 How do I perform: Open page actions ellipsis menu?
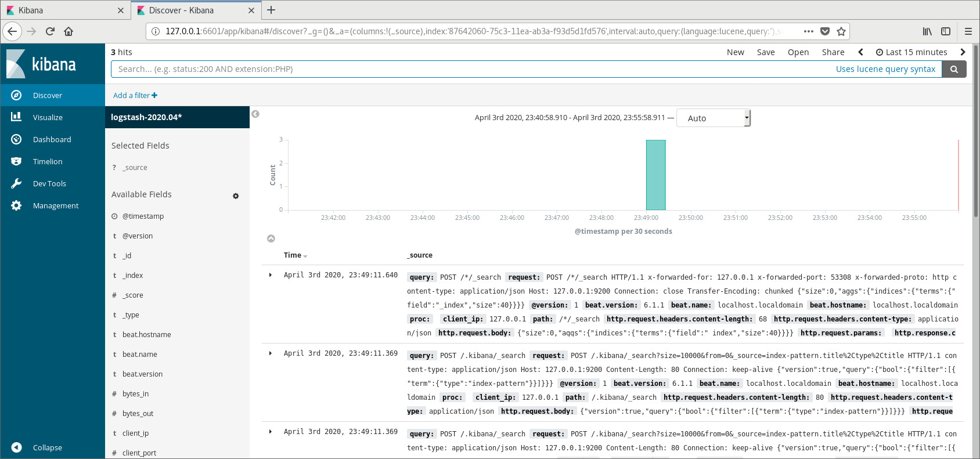(809, 31)
